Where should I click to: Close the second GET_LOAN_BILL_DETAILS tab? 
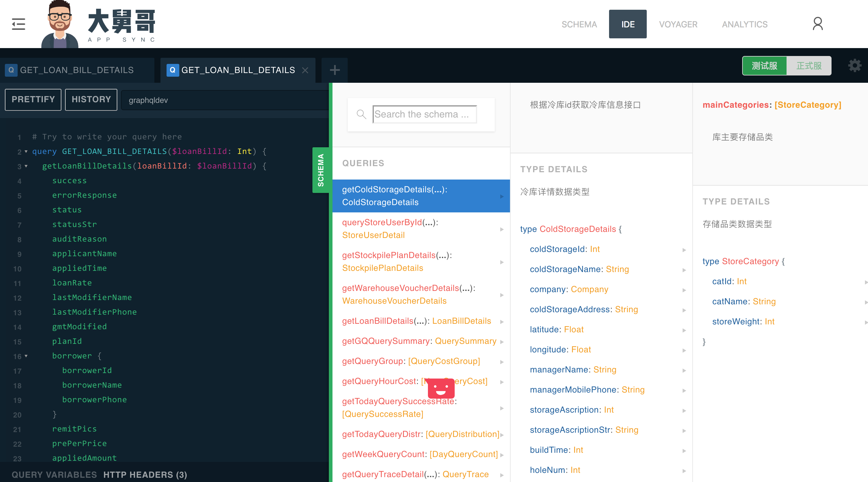(x=305, y=70)
